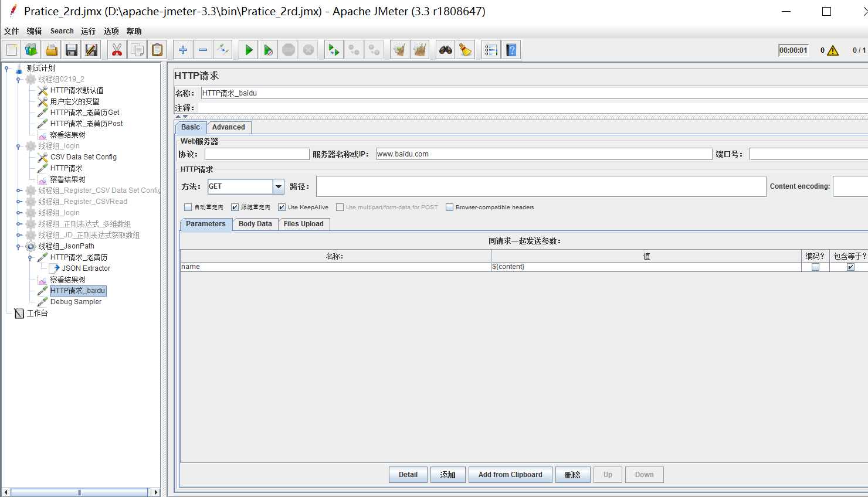
Task: Reset search with the brush icon
Action: point(466,50)
